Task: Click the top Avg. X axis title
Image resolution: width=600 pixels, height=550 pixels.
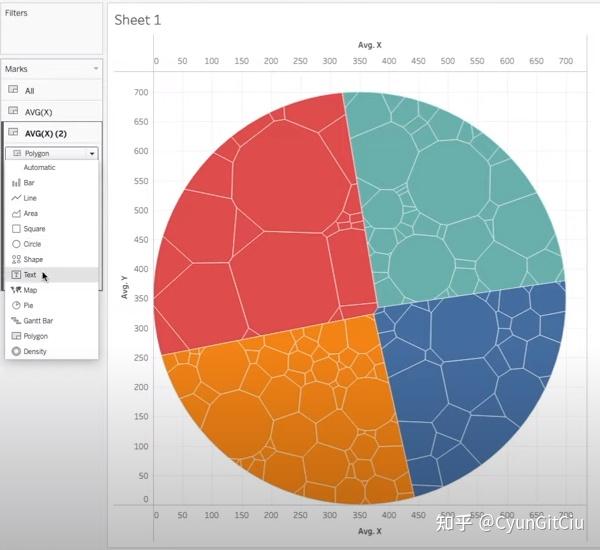Action: [370, 45]
